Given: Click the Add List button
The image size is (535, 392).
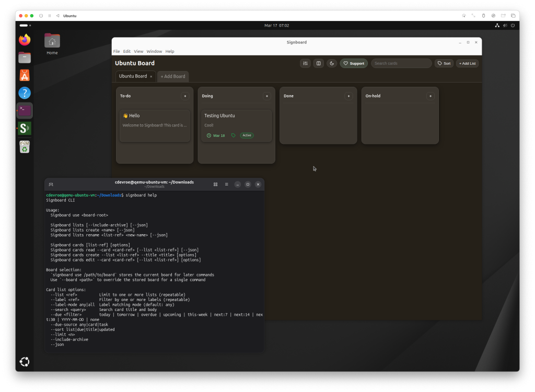Looking at the screenshot, I should (467, 63).
